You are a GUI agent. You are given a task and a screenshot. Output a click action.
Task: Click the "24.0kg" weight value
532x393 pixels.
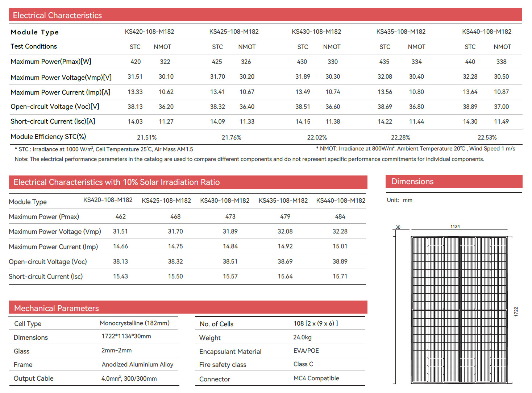302,337
